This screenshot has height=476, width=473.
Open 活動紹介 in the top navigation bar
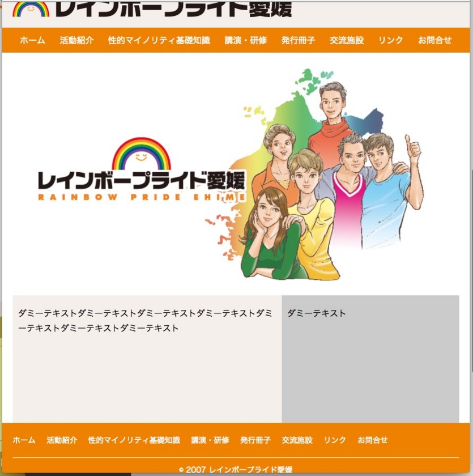(77, 40)
